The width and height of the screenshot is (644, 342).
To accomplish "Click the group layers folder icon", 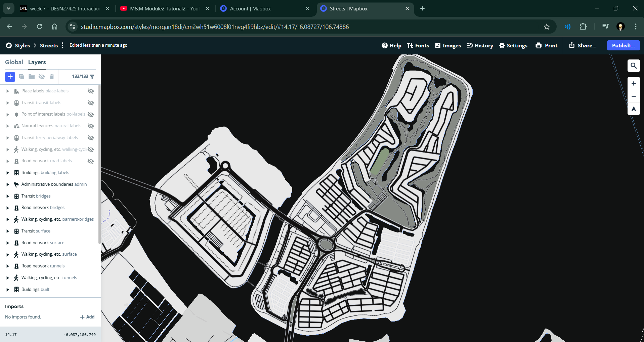I will 32,77.
